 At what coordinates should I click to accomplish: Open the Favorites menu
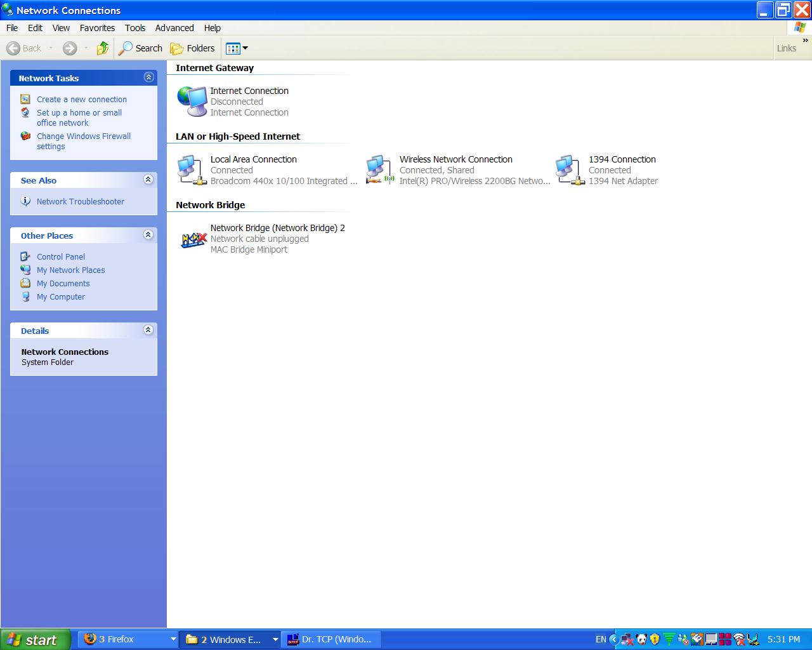point(97,28)
